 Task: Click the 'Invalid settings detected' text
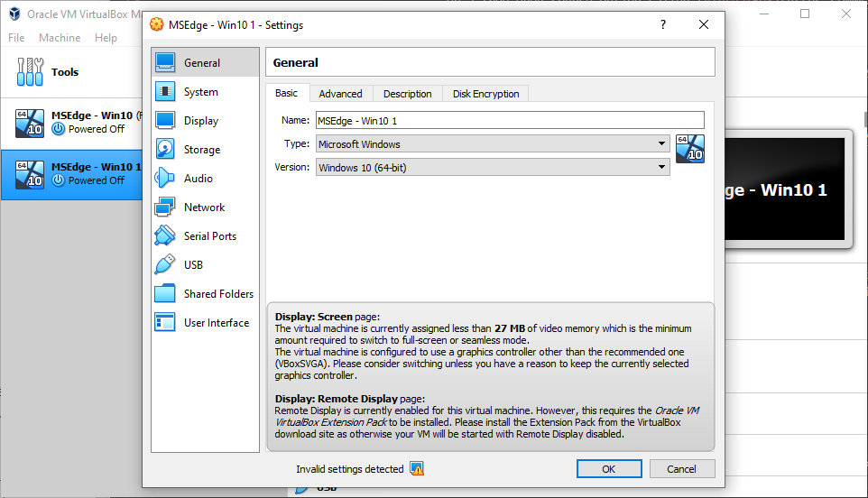coord(350,468)
